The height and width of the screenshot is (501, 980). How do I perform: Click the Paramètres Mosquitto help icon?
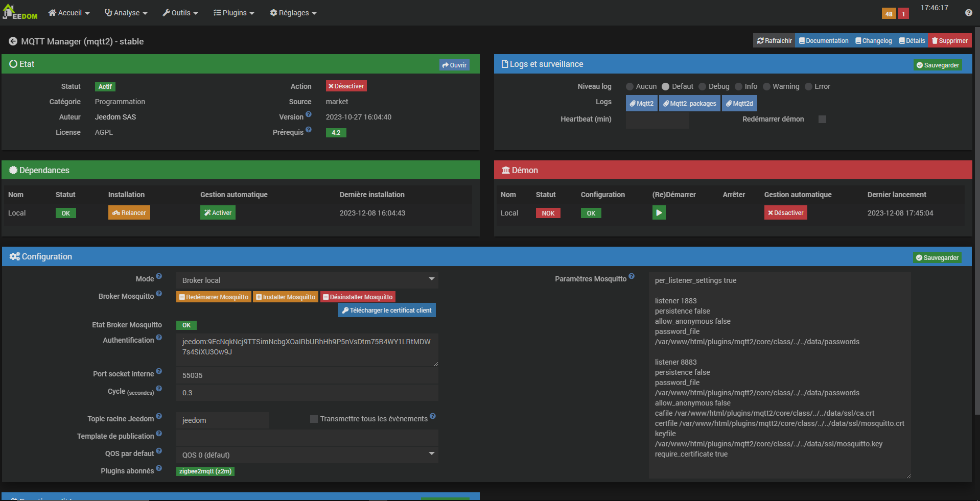point(632,276)
